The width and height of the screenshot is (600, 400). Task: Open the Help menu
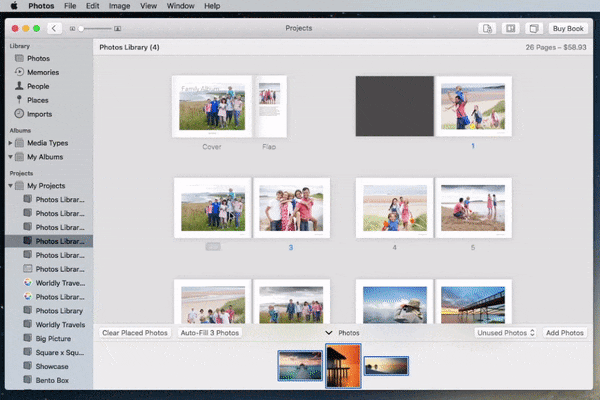(212, 6)
